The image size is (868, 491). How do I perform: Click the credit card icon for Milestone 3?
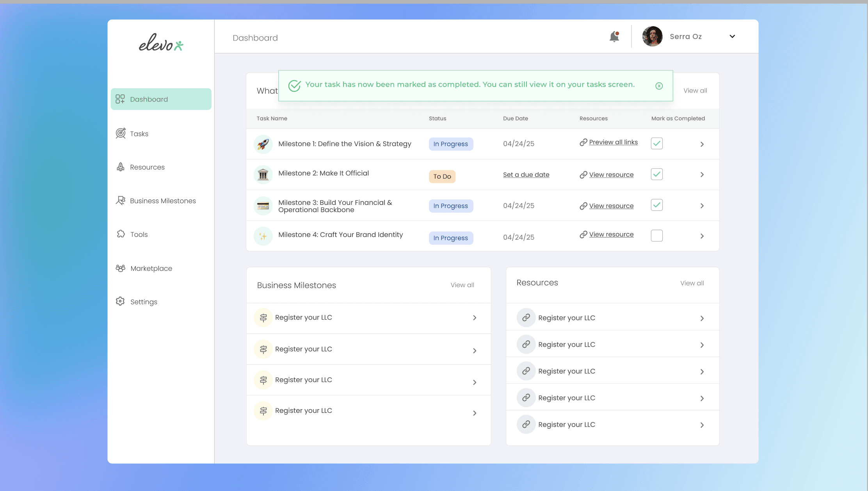point(263,206)
